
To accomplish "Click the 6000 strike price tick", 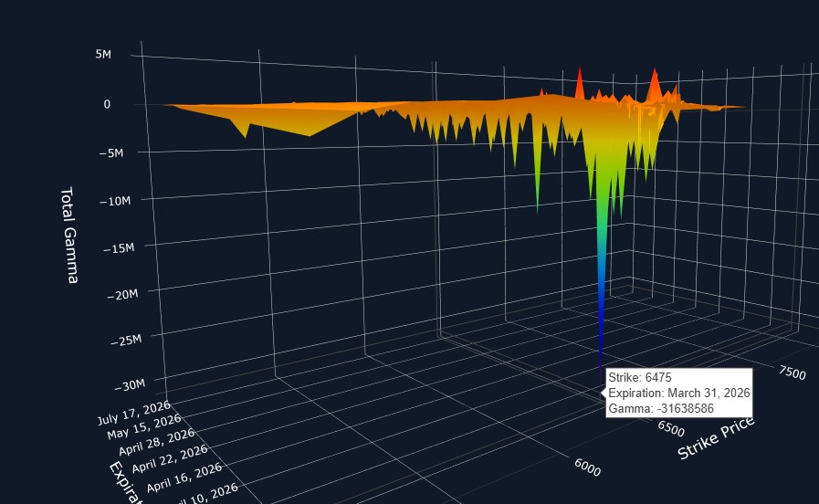I will click(x=587, y=467).
